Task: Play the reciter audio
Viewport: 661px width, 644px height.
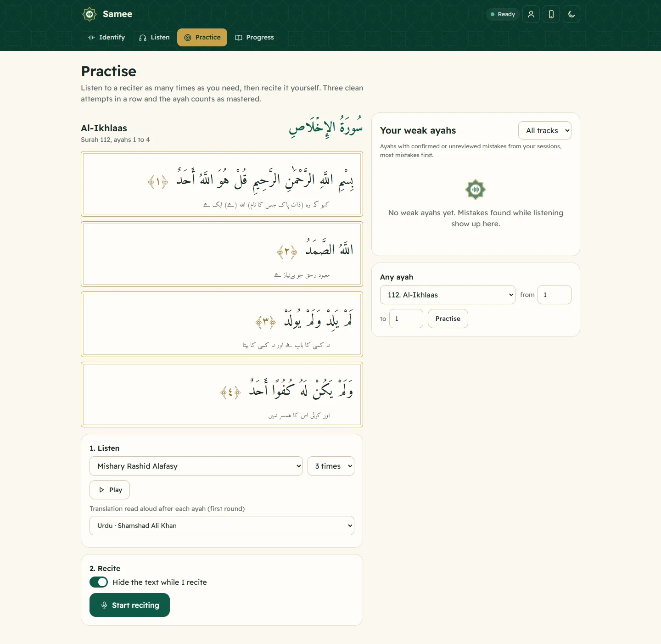Action: pos(110,490)
